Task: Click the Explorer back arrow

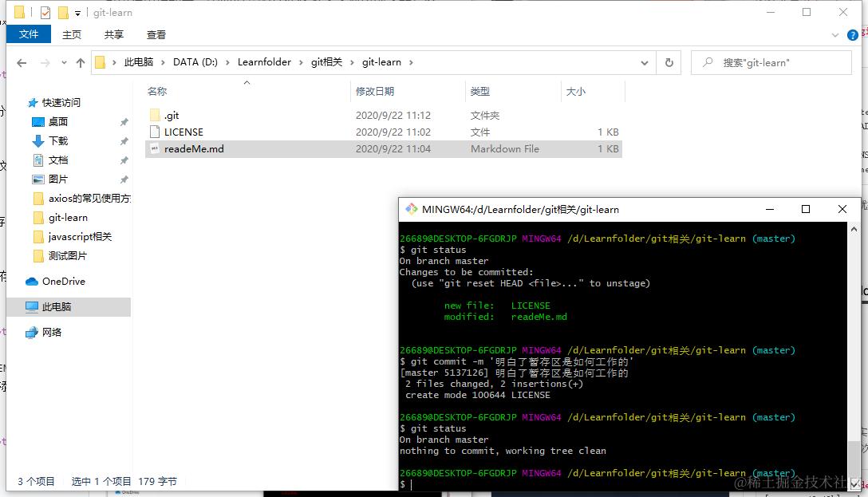Action: pyautogui.click(x=22, y=62)
